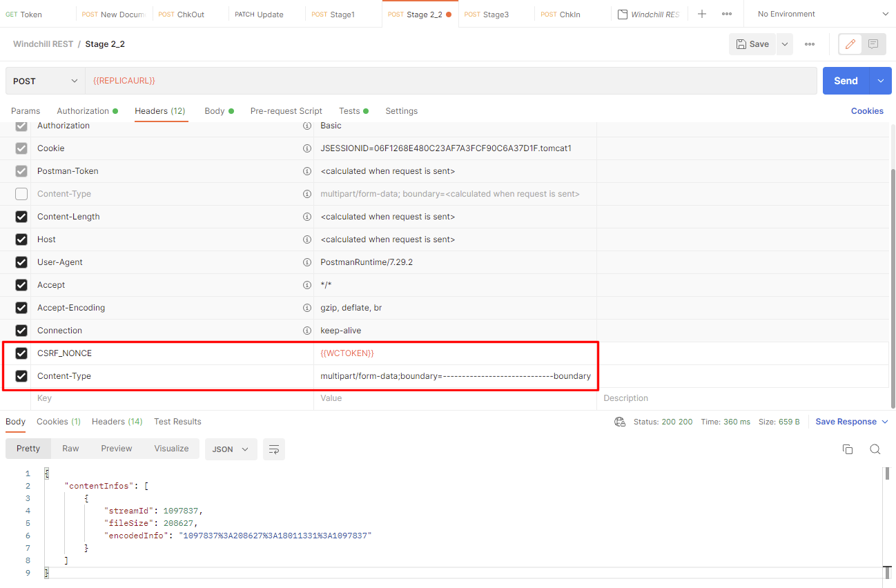Open the Stage3 request tab
Viewport: 896px width, 588px height.
(x=495, y=14)
